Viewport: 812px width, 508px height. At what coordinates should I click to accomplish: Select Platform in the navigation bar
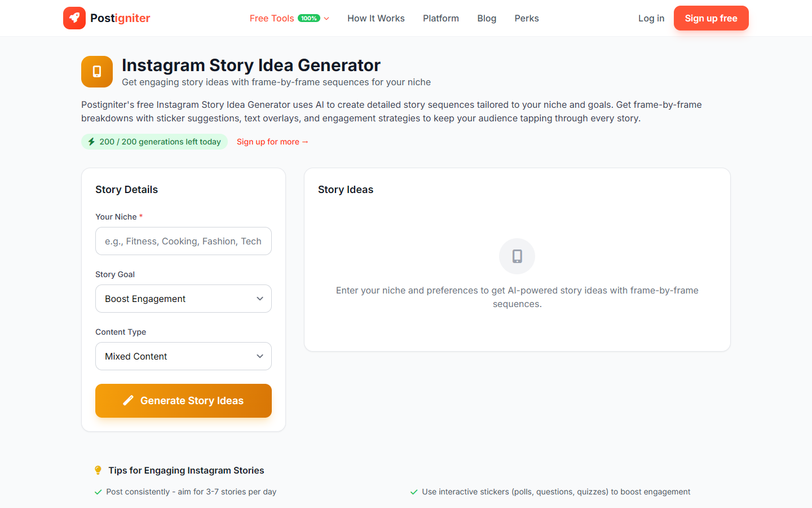[x=440, y=18]
